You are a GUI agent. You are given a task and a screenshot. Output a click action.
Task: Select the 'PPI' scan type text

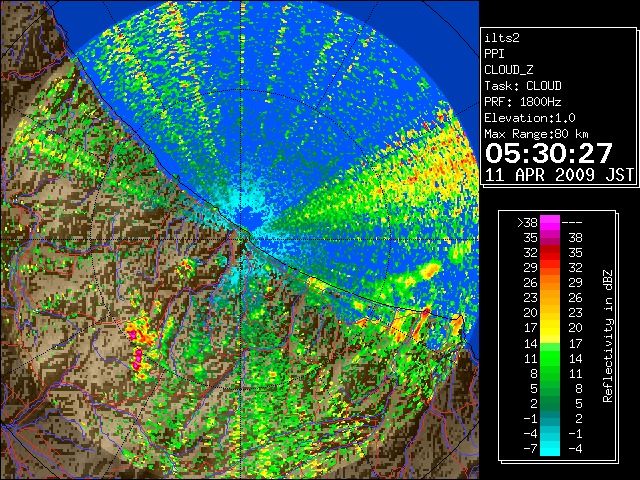494,54
